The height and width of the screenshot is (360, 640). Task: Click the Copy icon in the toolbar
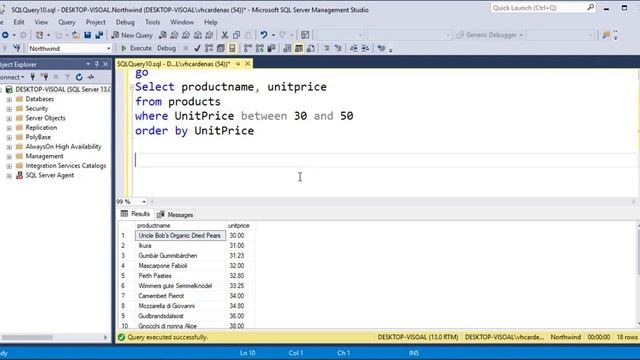pyautogui.click(x=236, y=35)
